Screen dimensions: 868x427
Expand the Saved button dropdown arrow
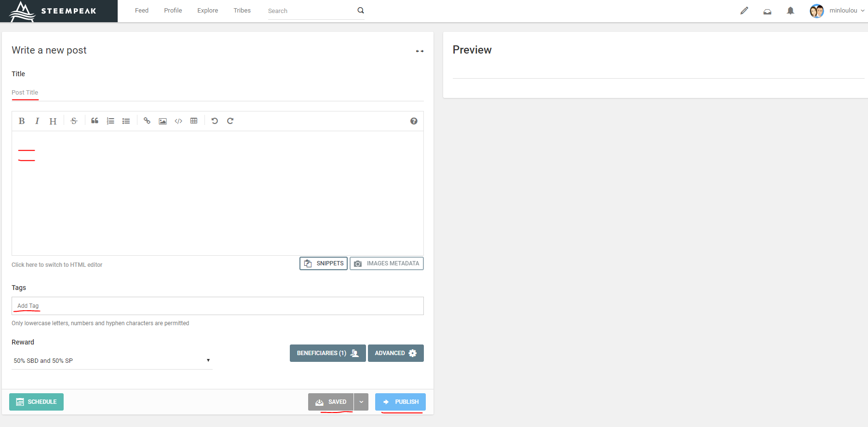(361, 402)
